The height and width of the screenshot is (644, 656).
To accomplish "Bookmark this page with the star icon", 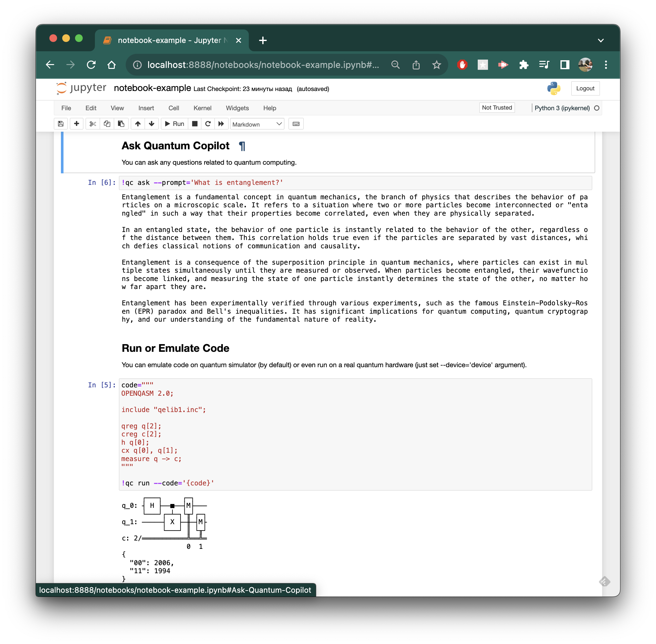I will (436, 65).
